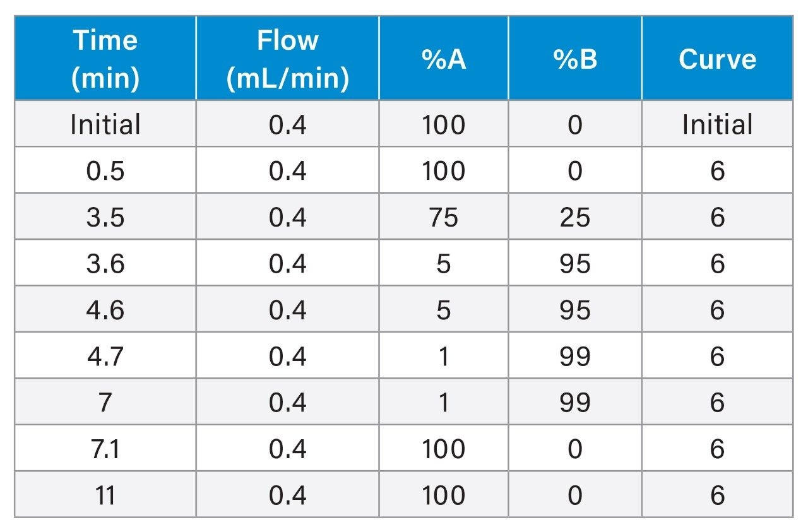
Task: Select the Initial cell in Curve column
Action: point(717,124)
